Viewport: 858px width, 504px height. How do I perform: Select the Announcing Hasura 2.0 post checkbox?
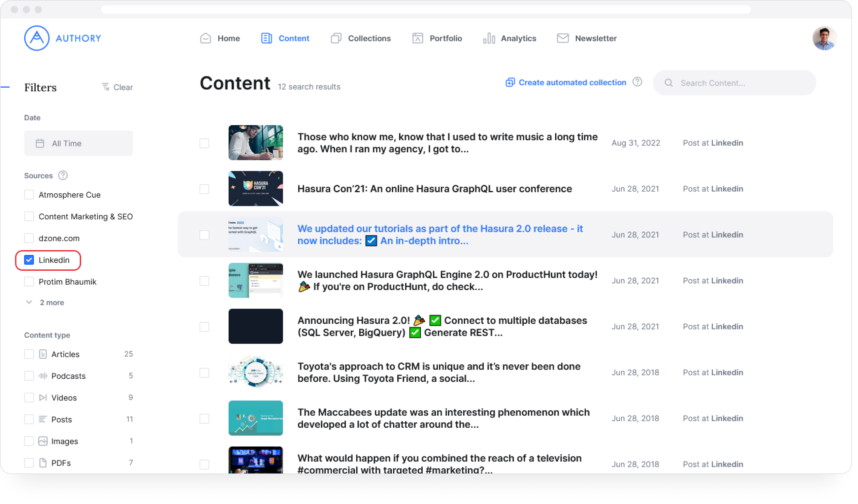tap(204, 327)
